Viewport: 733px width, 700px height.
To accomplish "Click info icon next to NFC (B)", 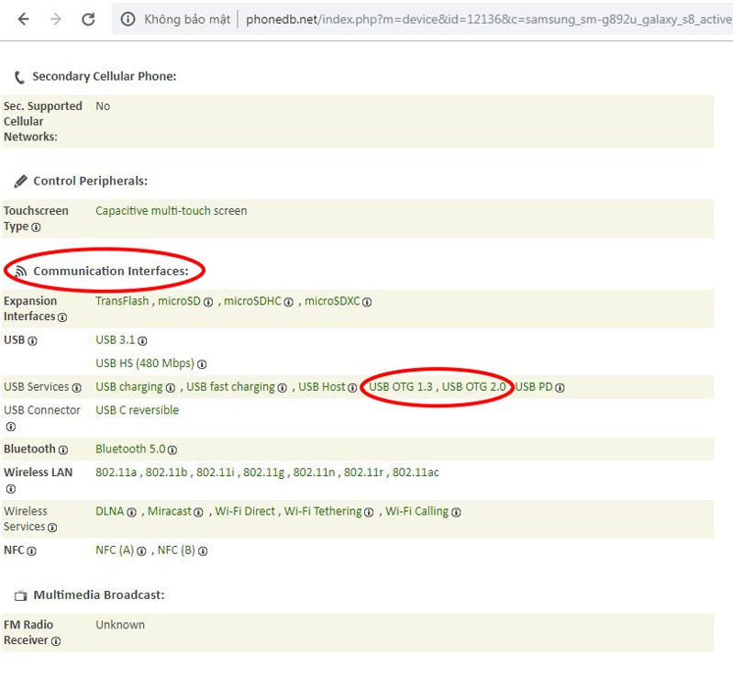I will (203, 551).
